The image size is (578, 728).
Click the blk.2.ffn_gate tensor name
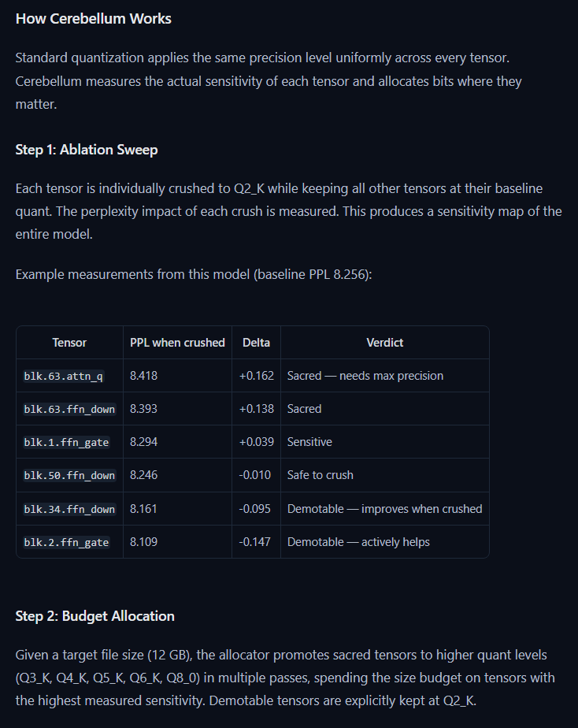[66, 542]
